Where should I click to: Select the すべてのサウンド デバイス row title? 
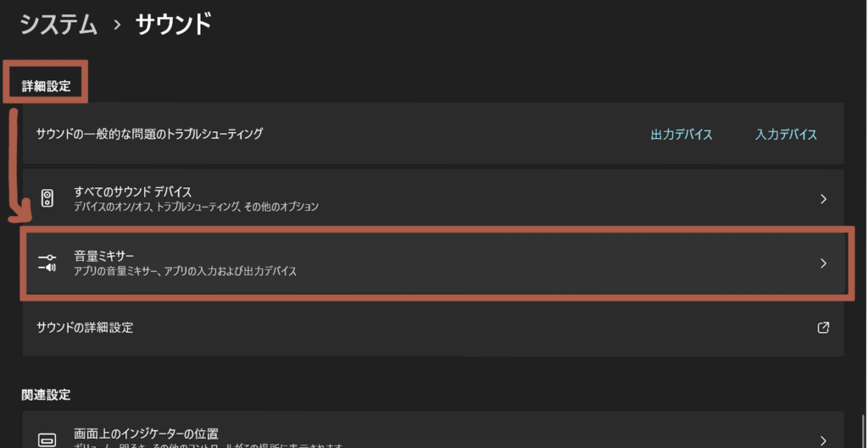click(x=132, y=191)
